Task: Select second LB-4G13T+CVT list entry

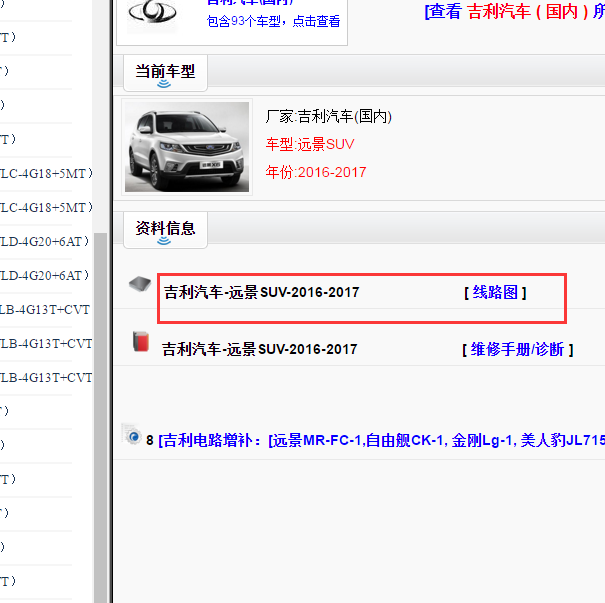Action: click(46, 344)
